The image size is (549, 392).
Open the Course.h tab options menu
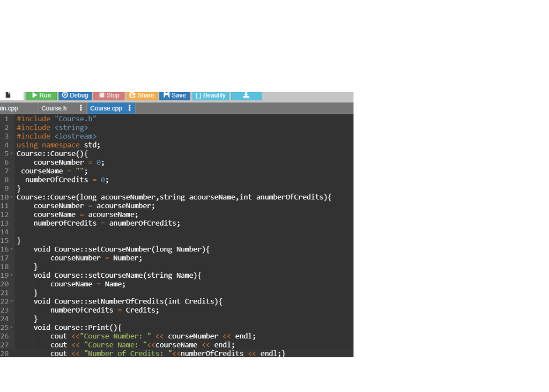(80, 108)
